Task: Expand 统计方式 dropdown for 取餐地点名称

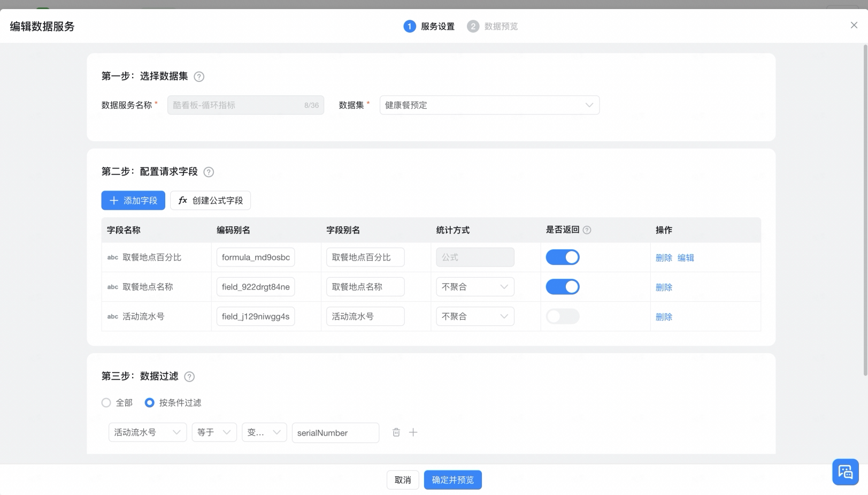Action: click(475, 287)
